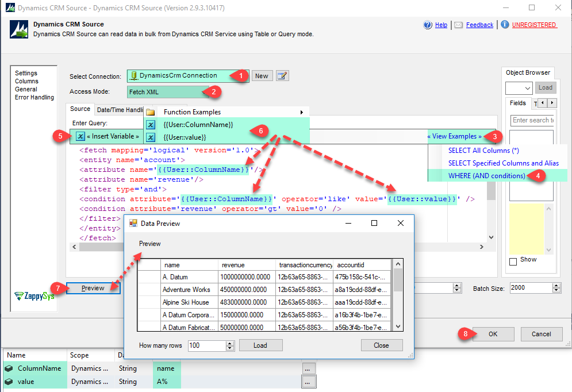Click the edit connection pencil icon
Image resolution: width=572 pixels, height=392 pixels.
click(282, 76)
